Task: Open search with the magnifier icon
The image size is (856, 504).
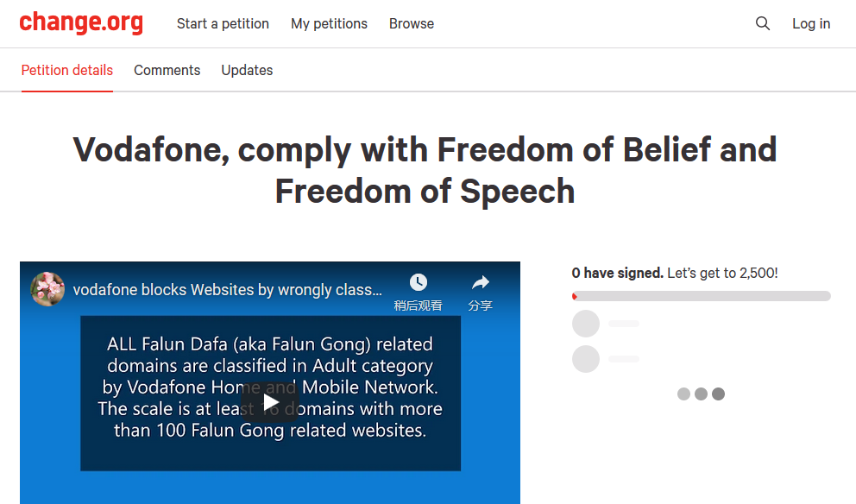Action: [x=763, y=24]
